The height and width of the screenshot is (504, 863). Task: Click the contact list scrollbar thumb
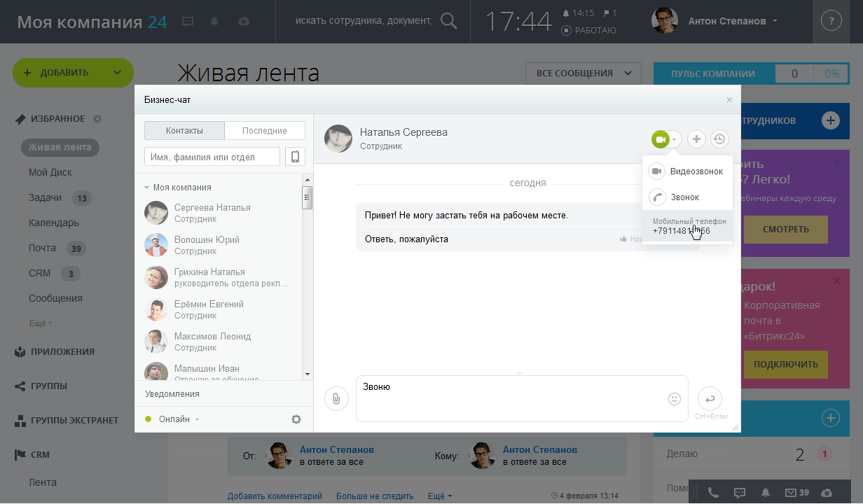(x=306, y=198)
